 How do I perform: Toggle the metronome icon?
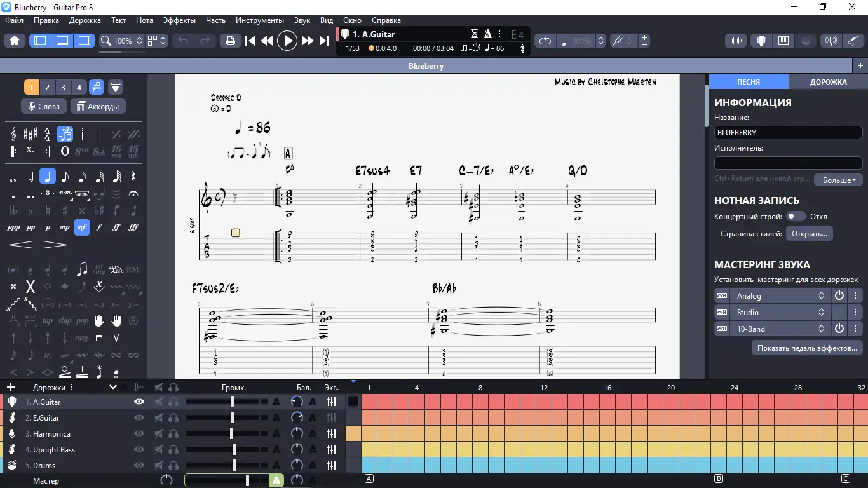click(488, 34)
